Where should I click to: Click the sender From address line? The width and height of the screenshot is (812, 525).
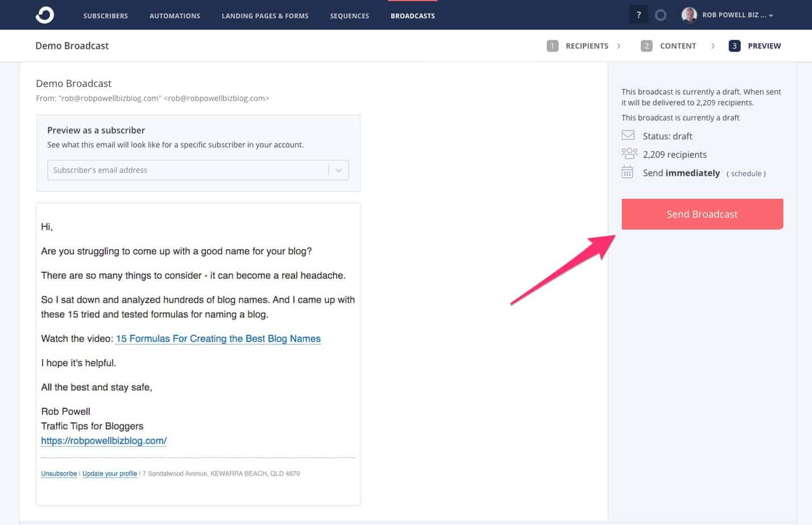coord(152,98)
